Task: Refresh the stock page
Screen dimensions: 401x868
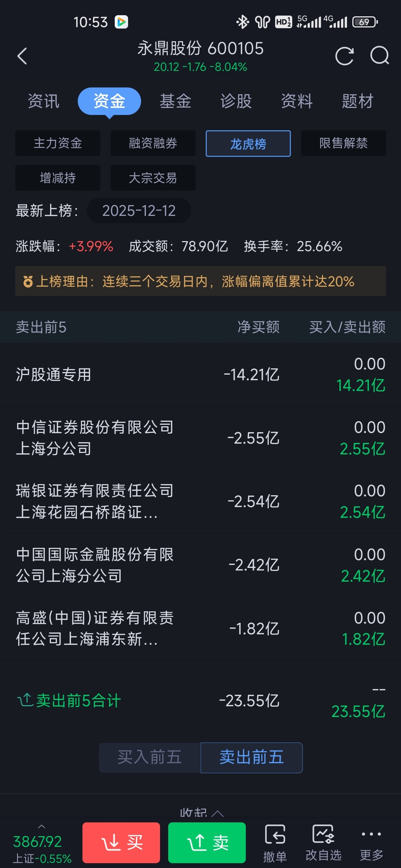Action: tap(344, 56)
